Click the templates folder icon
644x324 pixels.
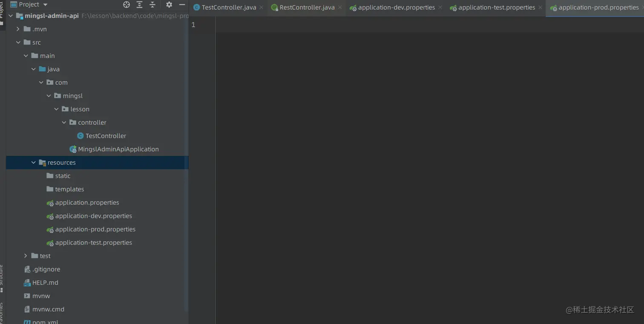point(50,189)
